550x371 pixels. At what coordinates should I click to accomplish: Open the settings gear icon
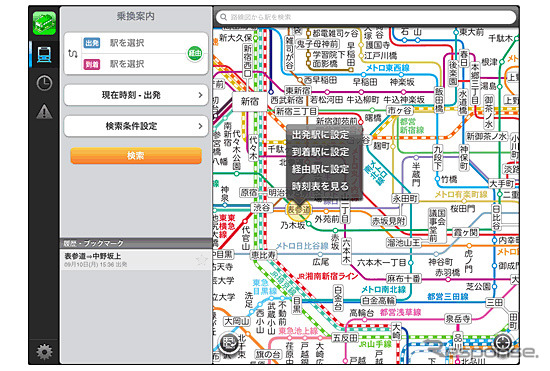click(44, 352)
